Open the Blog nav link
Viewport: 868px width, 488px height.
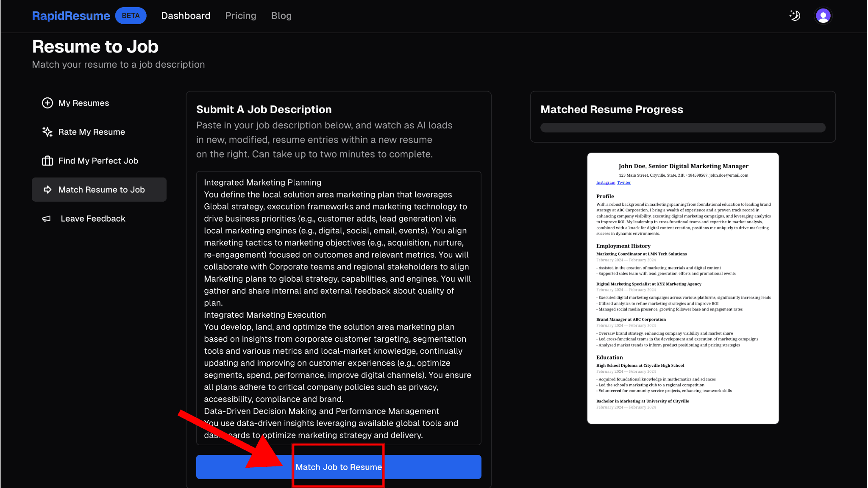281,16
